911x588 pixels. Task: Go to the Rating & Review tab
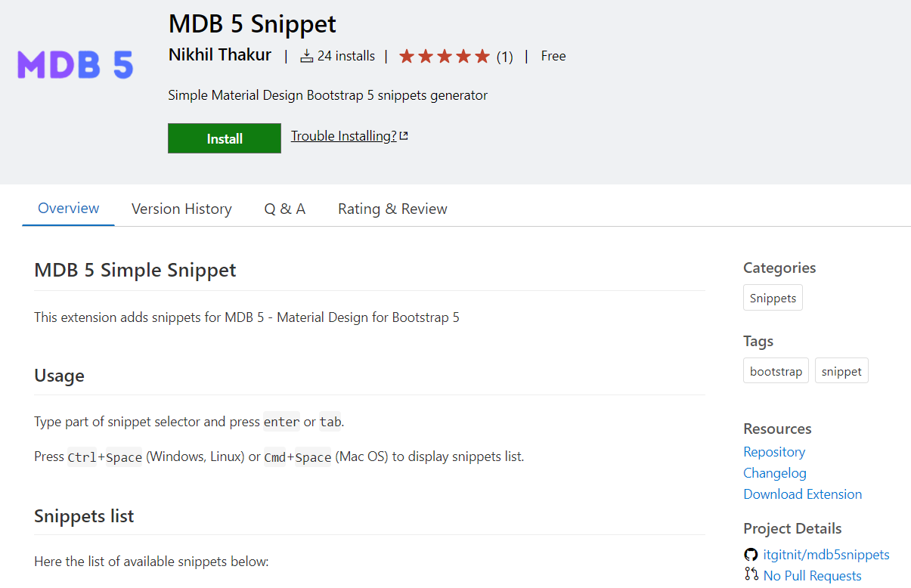pyautogui.click(x=392, y=209)
